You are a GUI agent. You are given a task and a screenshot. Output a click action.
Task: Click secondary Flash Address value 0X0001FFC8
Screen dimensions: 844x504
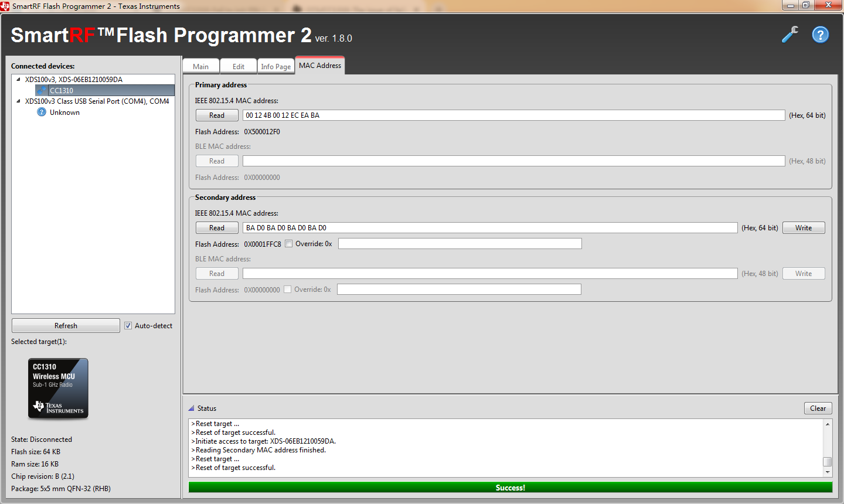pyautogui.click(x=263, y=244)
